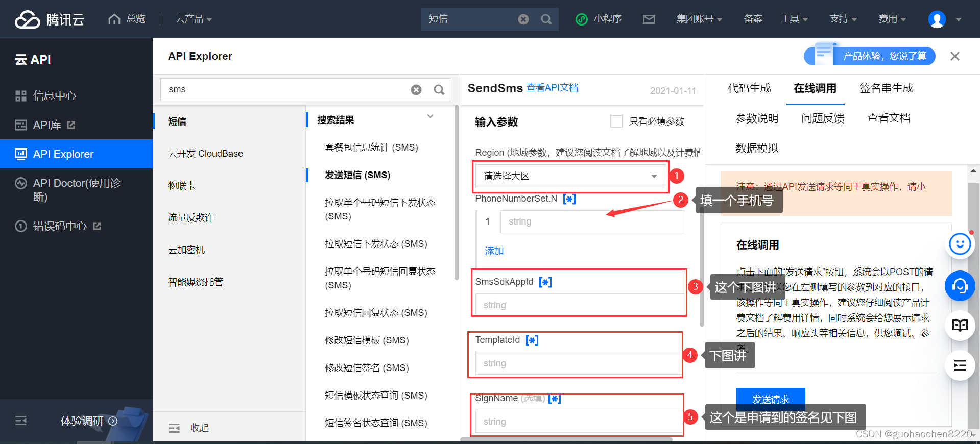Click 添加 to add a phone number
980x444 pixels.
click(494, 251)
